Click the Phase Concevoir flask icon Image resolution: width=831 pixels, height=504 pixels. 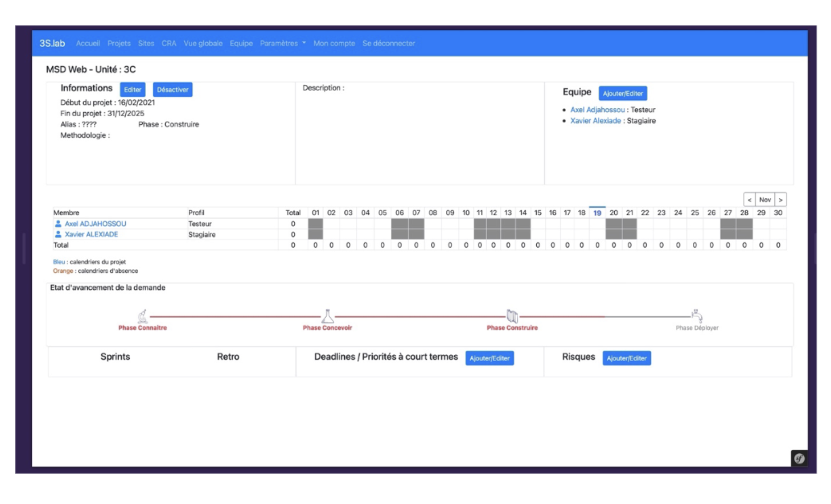(x=328, y=316)
